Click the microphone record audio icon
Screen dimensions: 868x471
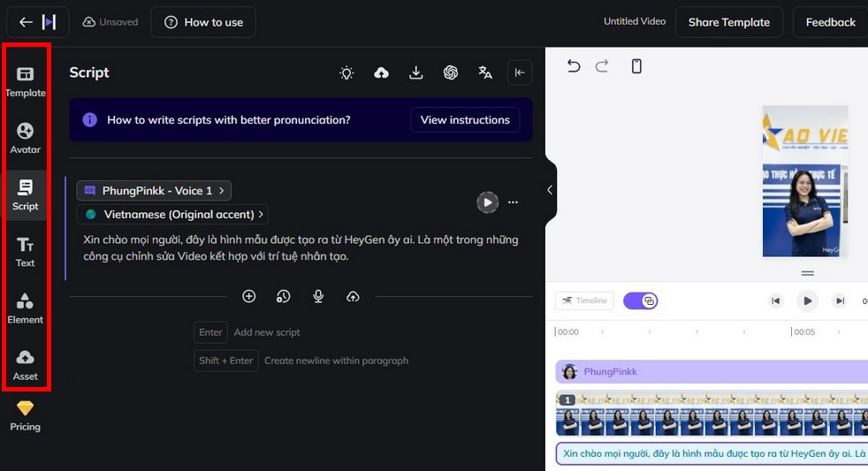318,297
